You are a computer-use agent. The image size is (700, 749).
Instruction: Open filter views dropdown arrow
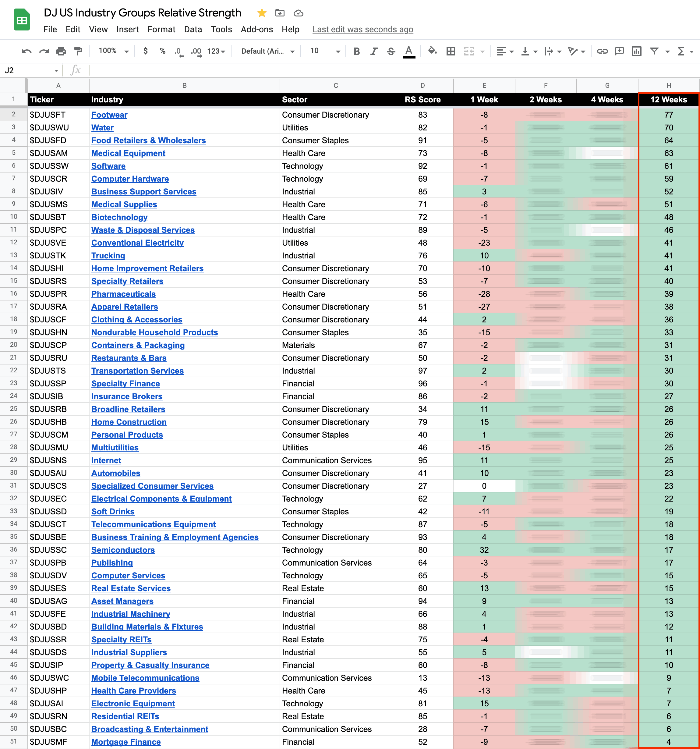667,51
